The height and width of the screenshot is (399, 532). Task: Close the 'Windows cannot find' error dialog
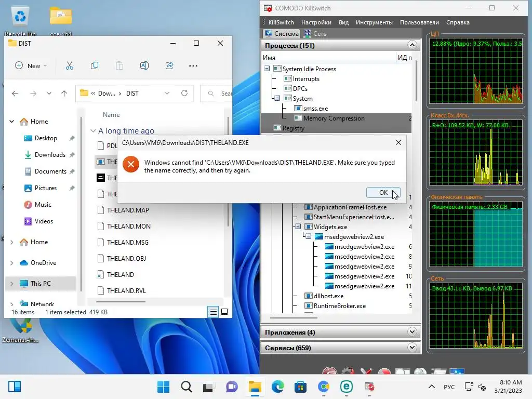coord(398,142)
